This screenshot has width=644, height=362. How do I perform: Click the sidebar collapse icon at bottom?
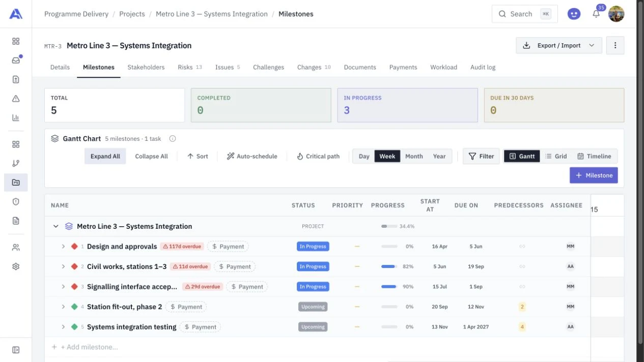point(16,350)
